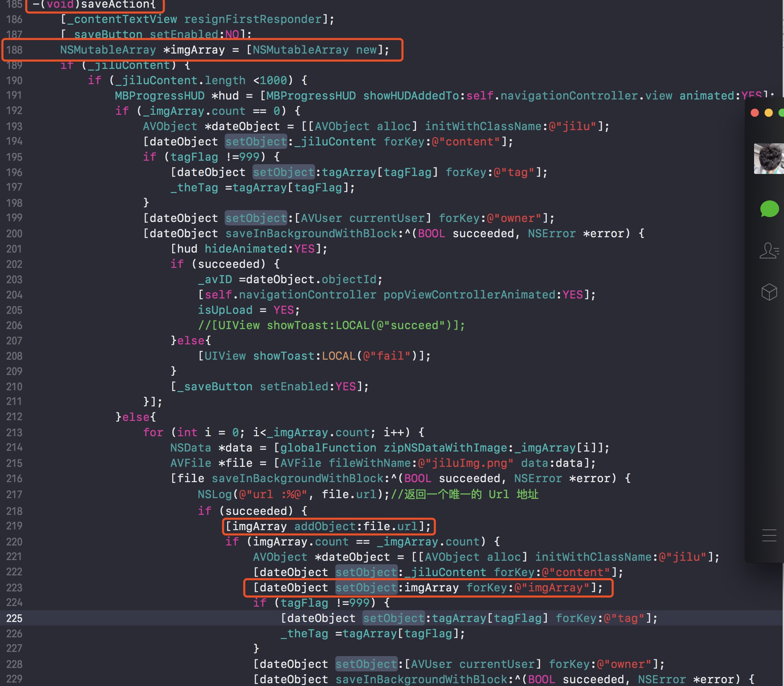Click the popViewControllerAnimated method text

coord(469,295)
